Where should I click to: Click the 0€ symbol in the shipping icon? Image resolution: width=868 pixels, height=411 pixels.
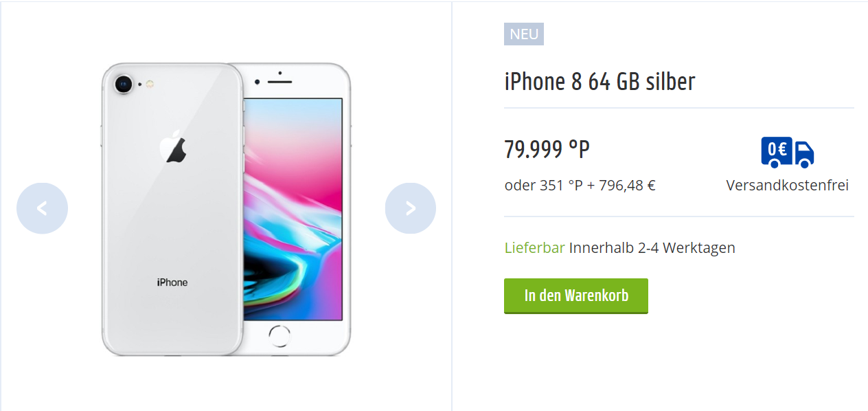(x=776, y=149)
